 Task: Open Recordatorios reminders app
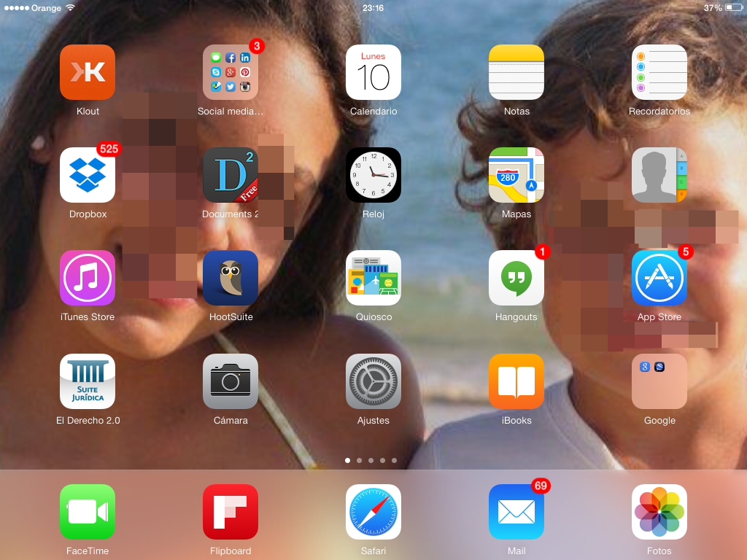pyautogui.click(x=659, y=72)
